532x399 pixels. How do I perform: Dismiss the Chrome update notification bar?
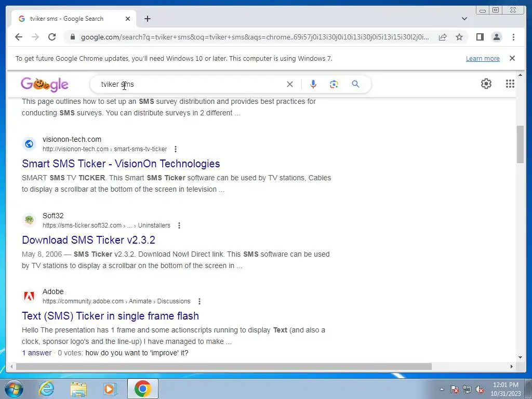512,58
